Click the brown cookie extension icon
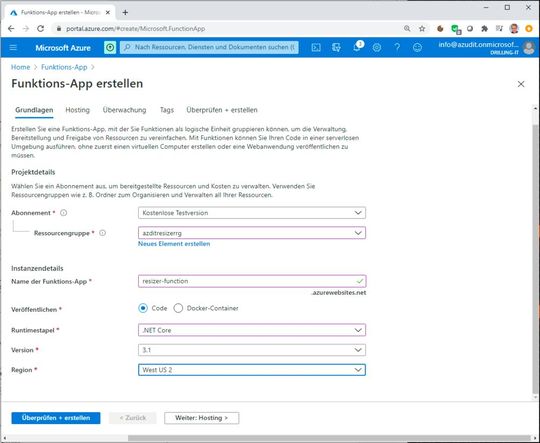540x443 pixels. (440, 29)
